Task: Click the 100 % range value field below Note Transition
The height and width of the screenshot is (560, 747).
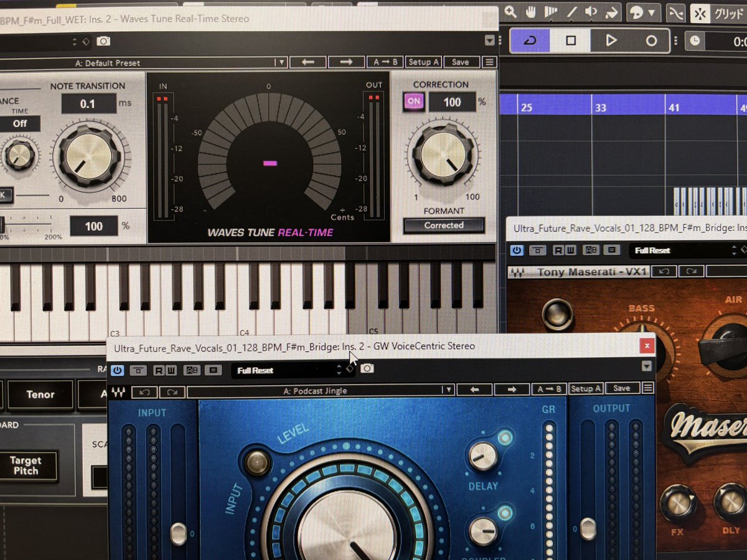Action: coord(93,226)
